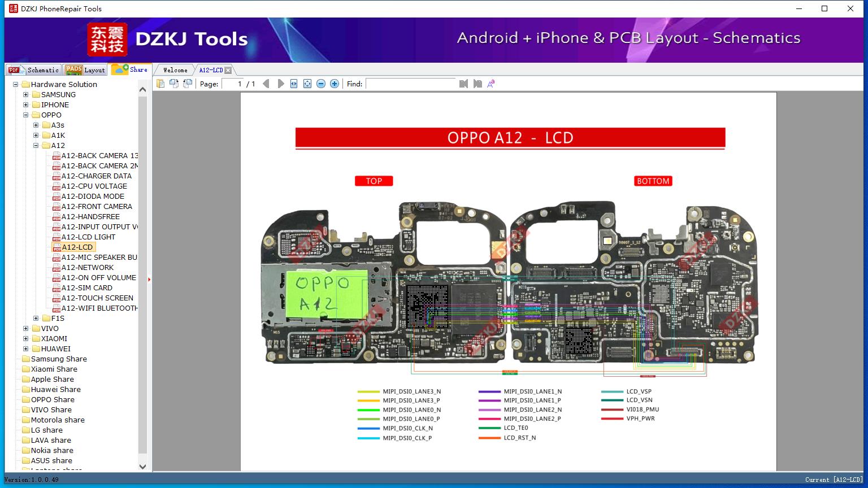Zoom out with the minus icon
This screenshot has width=868, height=488.
(x=321, y=84)
